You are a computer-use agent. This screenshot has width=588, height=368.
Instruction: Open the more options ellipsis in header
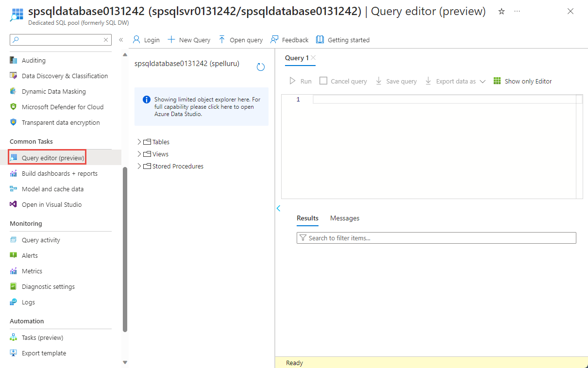(x=517, y=11)
